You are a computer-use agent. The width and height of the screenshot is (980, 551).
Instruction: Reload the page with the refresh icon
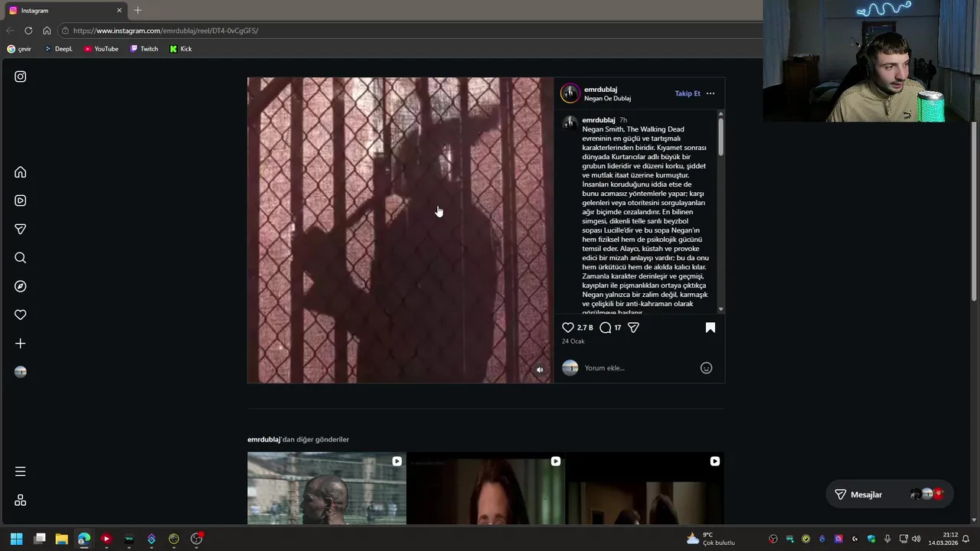pos(28,31)
